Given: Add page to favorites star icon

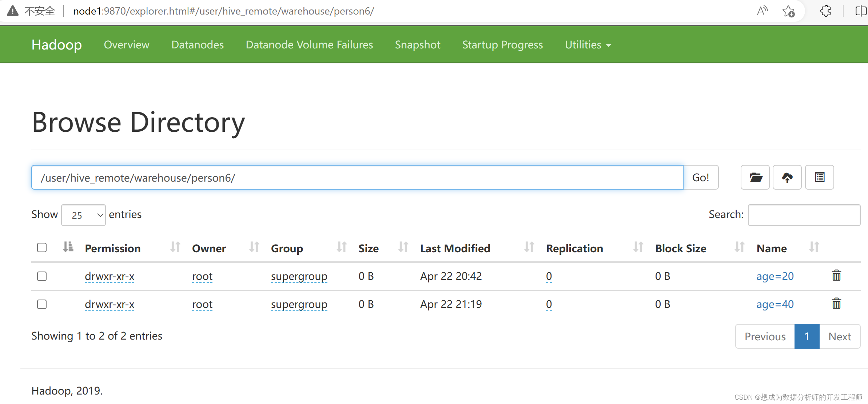Looking at the screenshot, I should (x=788, y=11).
